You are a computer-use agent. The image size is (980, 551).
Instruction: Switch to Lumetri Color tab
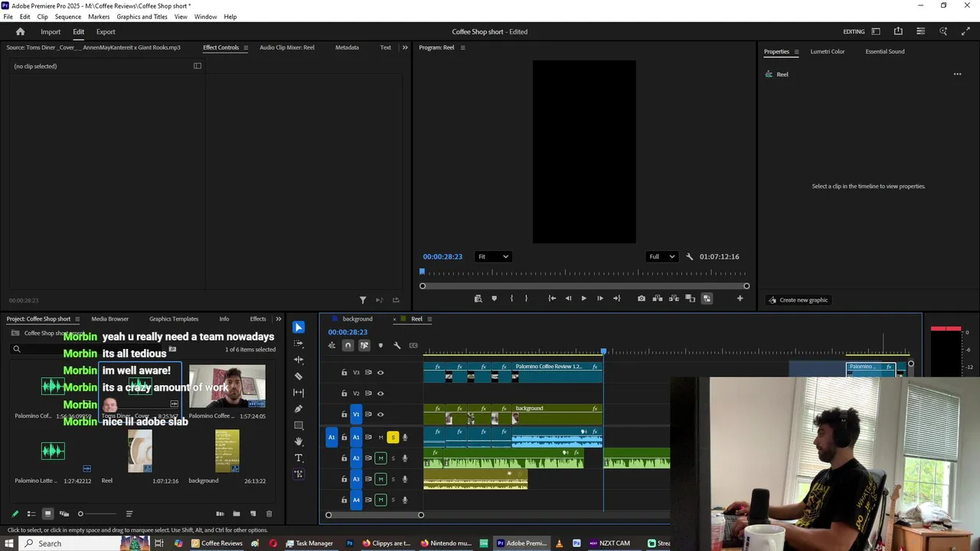pyautogui.click(x=828, y=51)
